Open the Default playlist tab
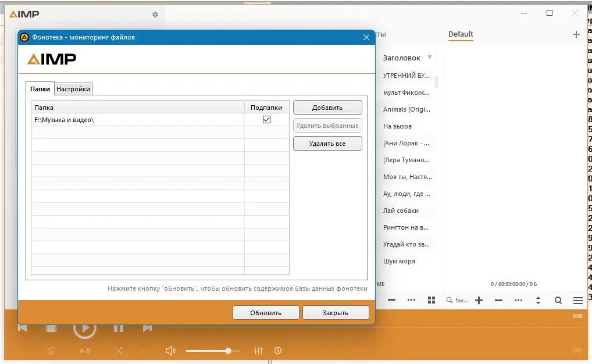 point(461,34)
